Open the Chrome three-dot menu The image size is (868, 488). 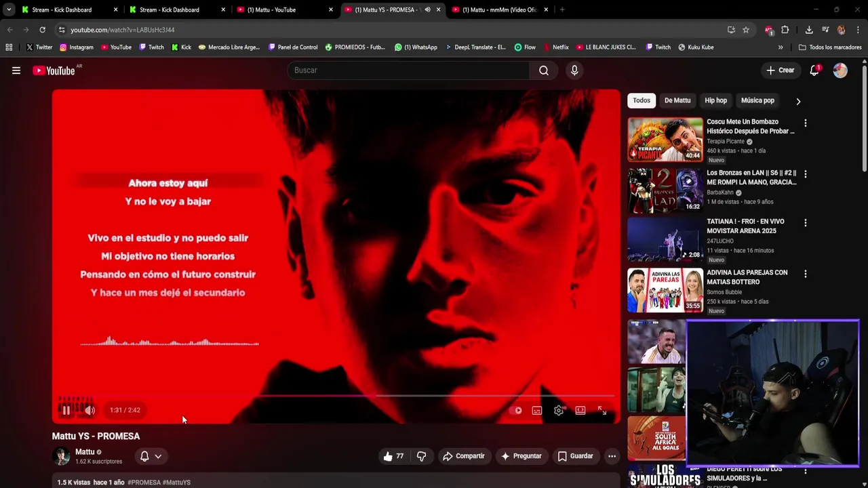[x=858, y=30]
